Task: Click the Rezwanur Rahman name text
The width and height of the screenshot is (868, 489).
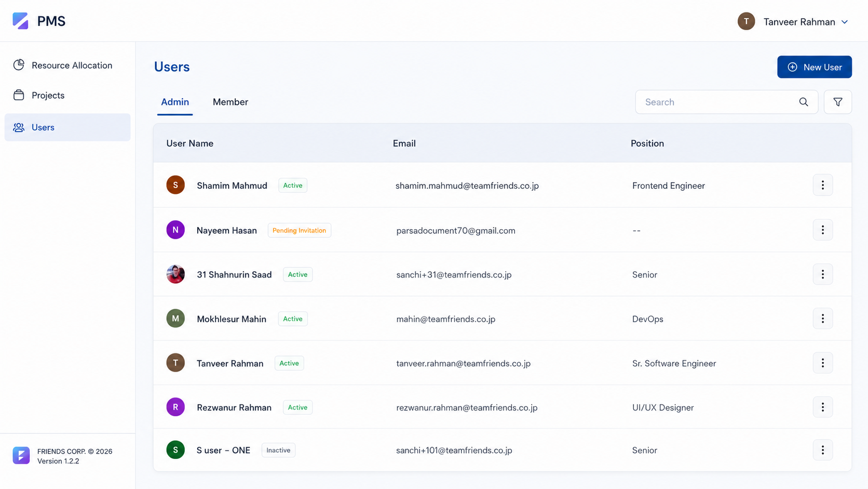Action: tap(234, 407)
